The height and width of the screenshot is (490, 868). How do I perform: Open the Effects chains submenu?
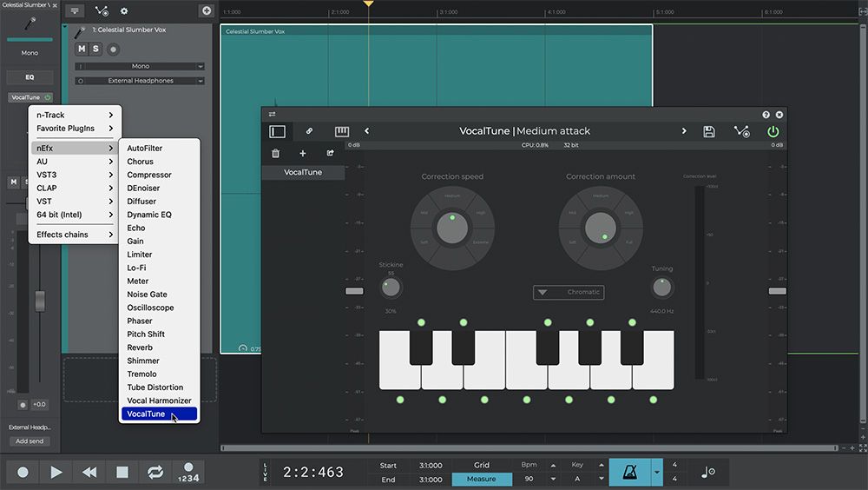click(x=75, y=235)
